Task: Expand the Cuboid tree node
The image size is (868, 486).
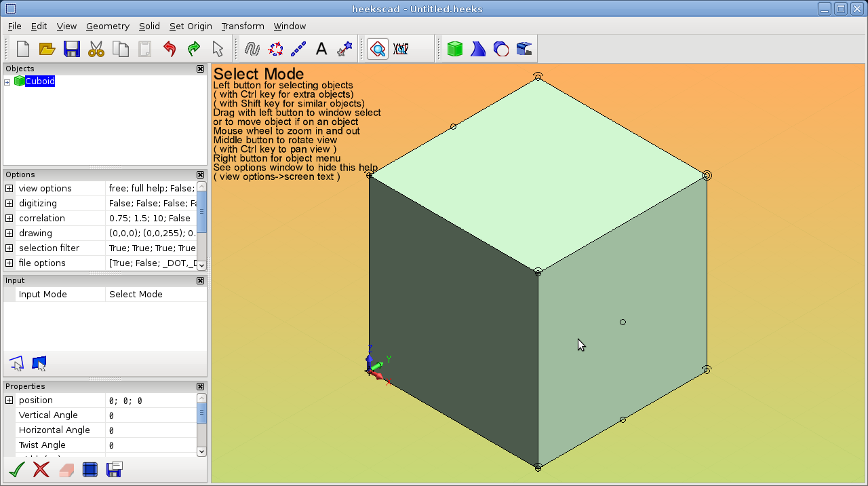Action: click(x=7, y=82)
